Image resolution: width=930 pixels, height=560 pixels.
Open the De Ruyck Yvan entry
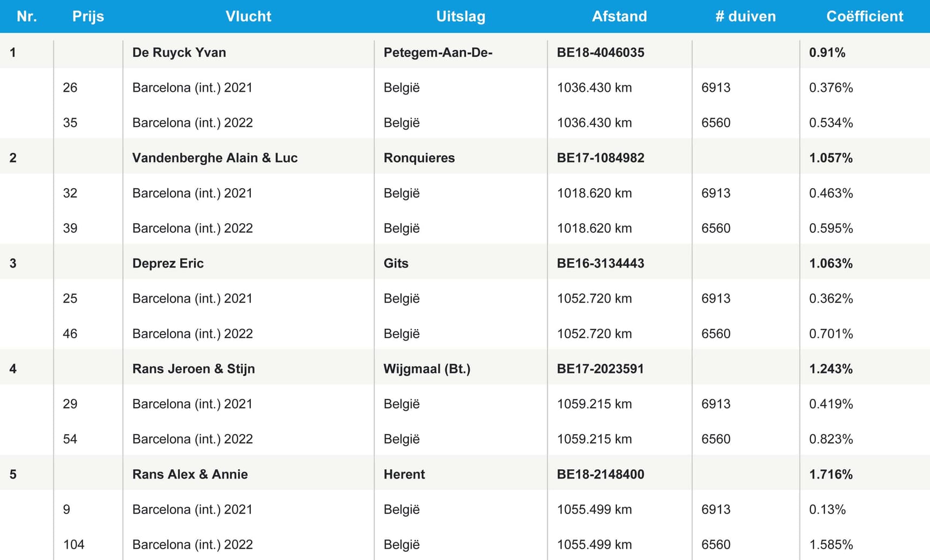(x=179, y=52)
